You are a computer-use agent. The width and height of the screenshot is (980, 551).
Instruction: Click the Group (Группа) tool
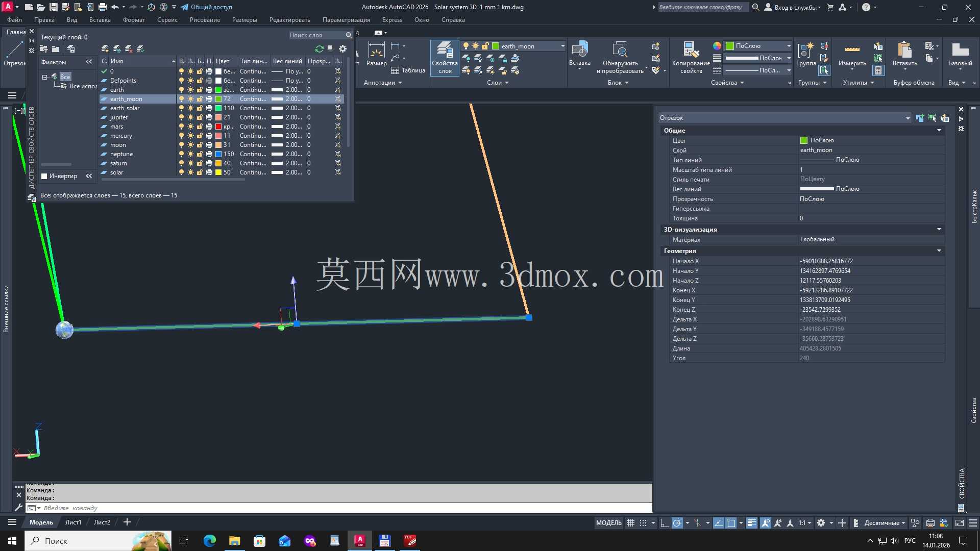click(806, 54)
